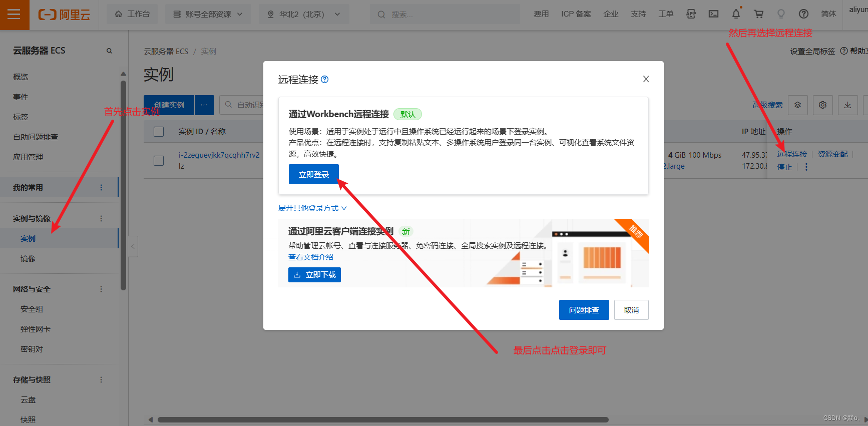
Task: Collapse the sidebar with the arrow handle
Action: (133, 246)
